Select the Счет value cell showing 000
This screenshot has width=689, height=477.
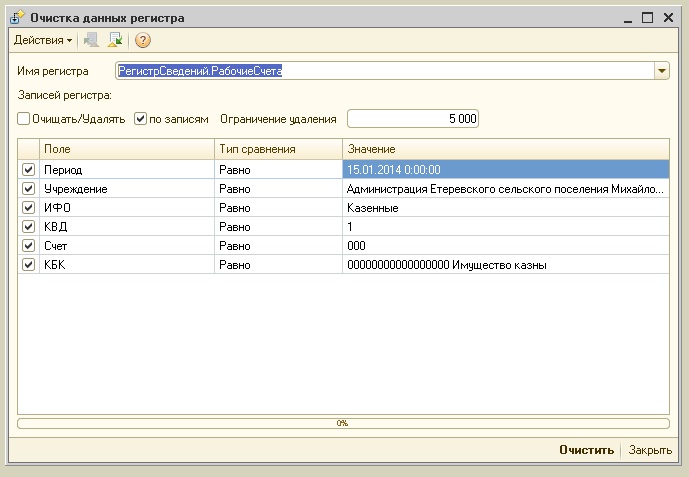[506, 246]
